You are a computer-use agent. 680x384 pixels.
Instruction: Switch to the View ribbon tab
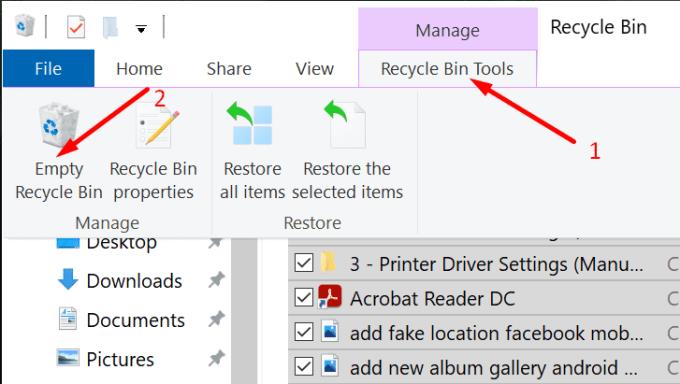[314, 69]
